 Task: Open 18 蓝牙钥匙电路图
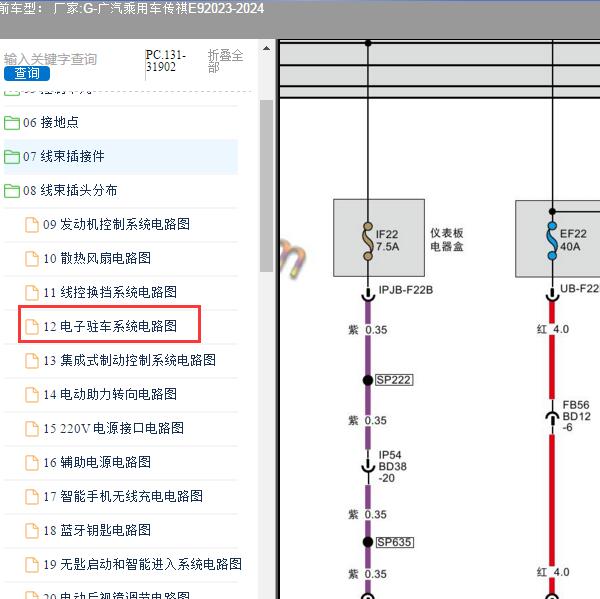tap(97, 530)
